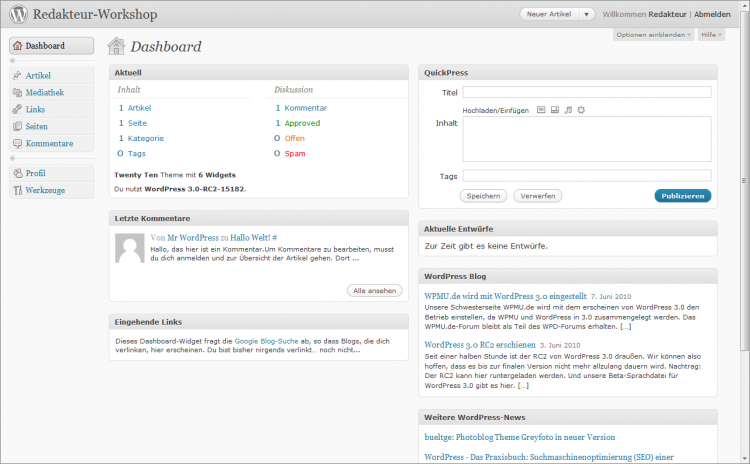Screen dimensions: 750x464
Task: Click the Aktuell widget header
Action: tap(259, 73)
